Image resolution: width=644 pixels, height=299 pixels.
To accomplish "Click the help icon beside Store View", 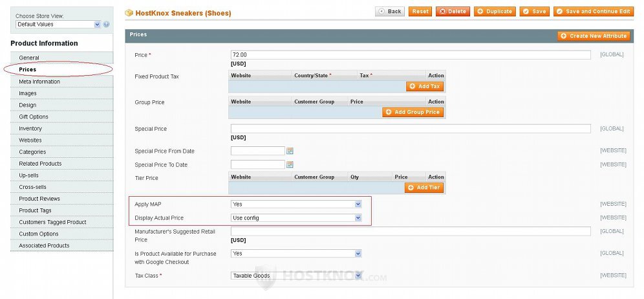I will (x=107, y=24).
